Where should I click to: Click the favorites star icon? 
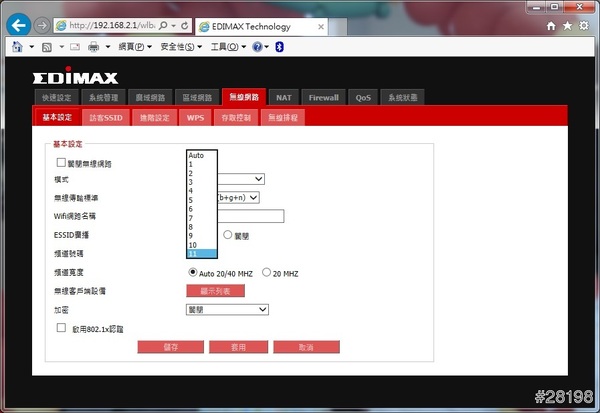567,24
